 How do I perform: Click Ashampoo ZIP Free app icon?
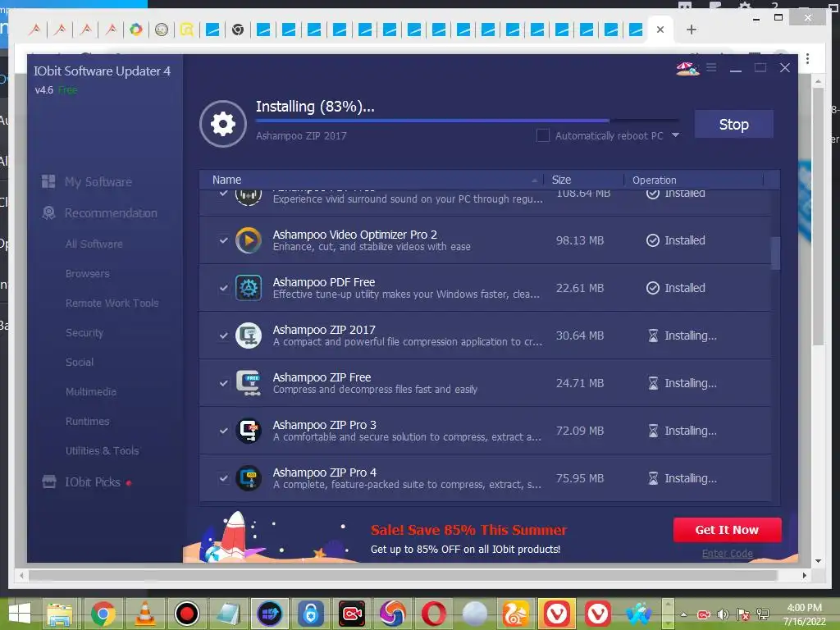[x=249, y=383]
